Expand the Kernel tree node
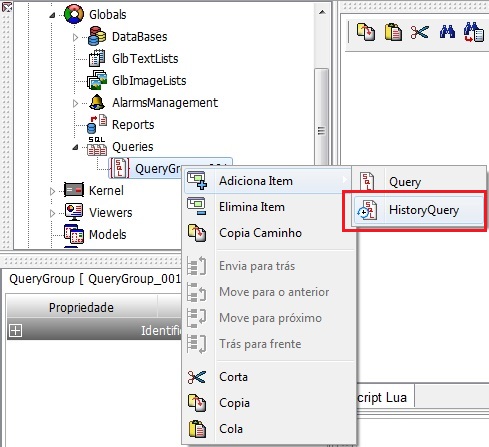Screen dimensions: 489x447 coord(52,191)
